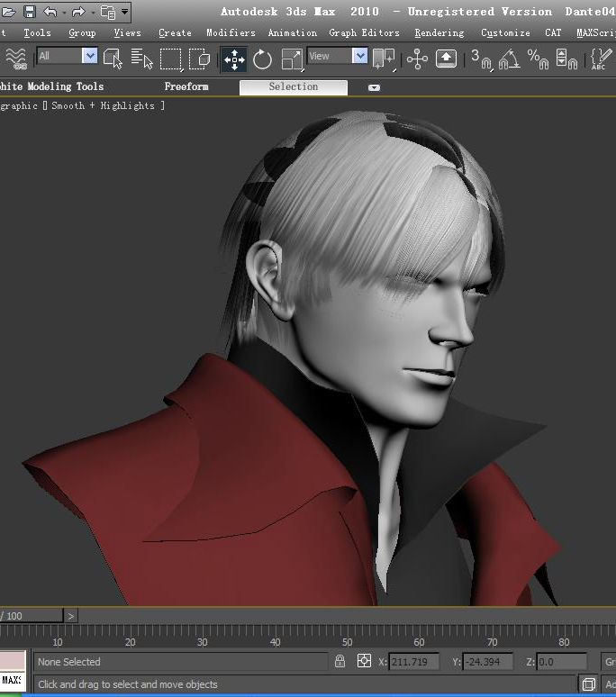Screen dimensions: 616x697
Task: Choose Rectangular Selection Region tool
Action: 171,59
